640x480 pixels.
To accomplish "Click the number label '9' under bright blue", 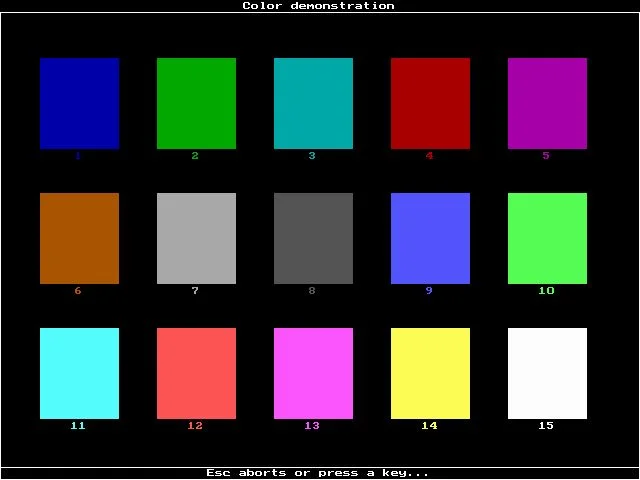I will tap(429, 291).
